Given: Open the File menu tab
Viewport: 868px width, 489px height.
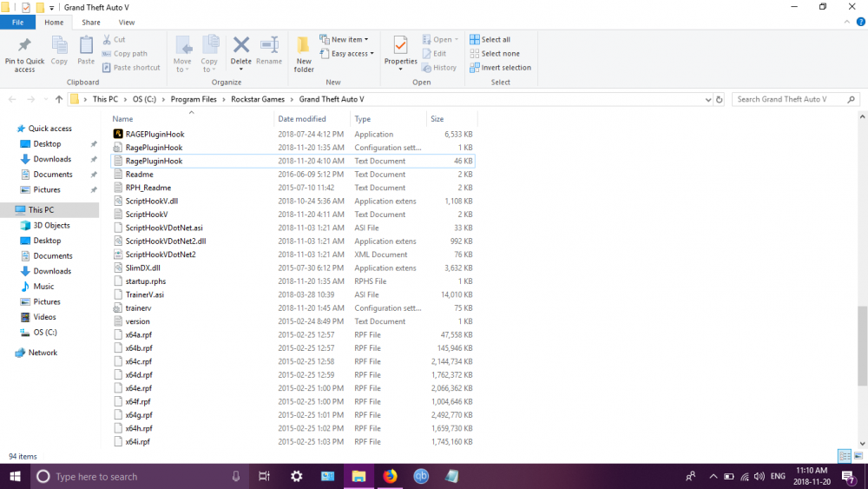Looking at the screenshot, I should pos(17,23).
